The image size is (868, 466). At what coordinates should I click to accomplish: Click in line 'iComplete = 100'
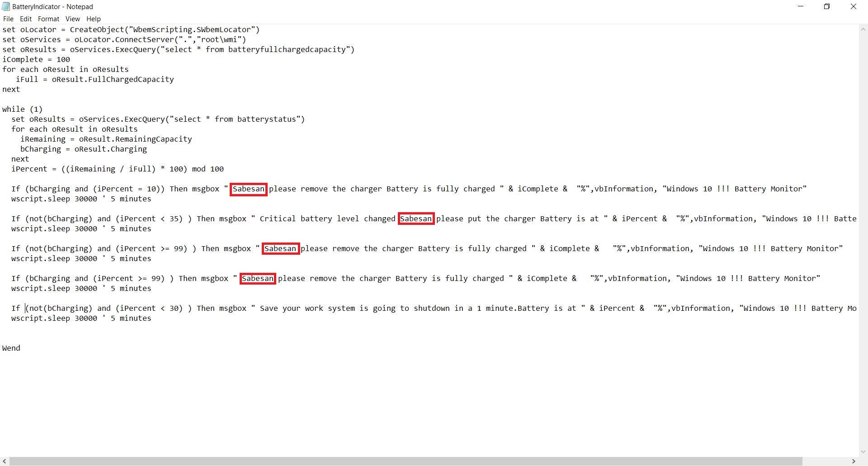click(36, 60)
